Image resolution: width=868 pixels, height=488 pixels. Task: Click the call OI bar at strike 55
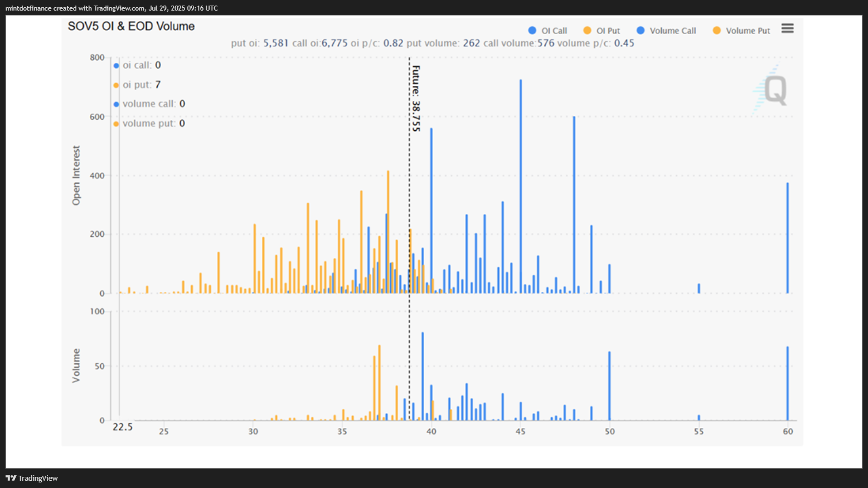(699, 289)
